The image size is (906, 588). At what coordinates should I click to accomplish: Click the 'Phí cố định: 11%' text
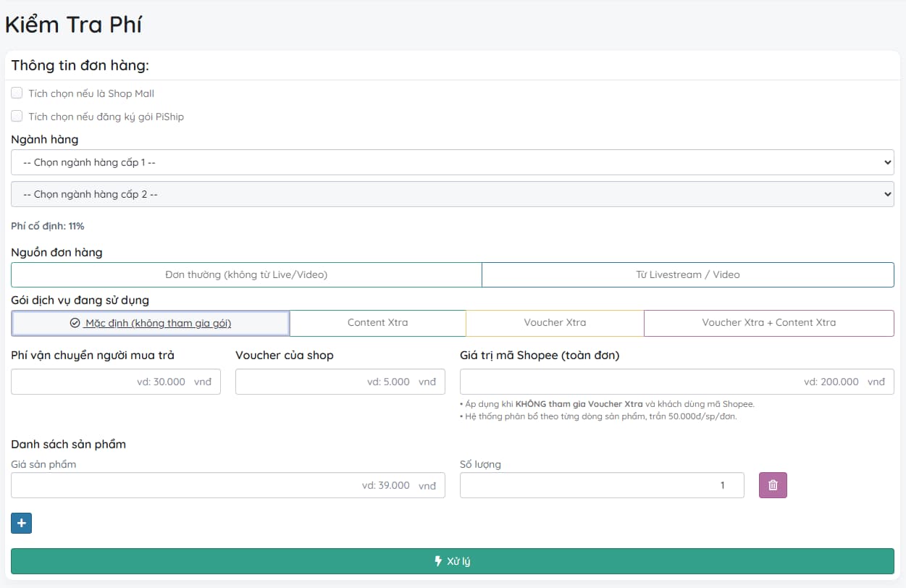(48, 226)
